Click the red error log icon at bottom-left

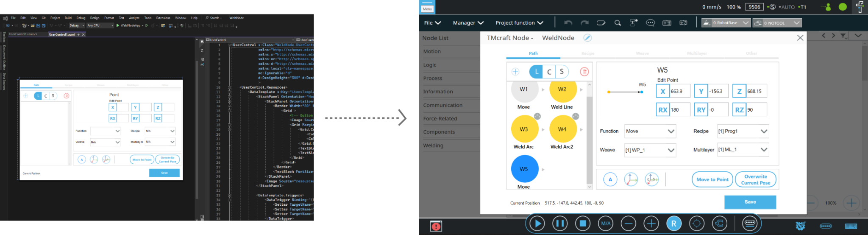pos(436,226)
